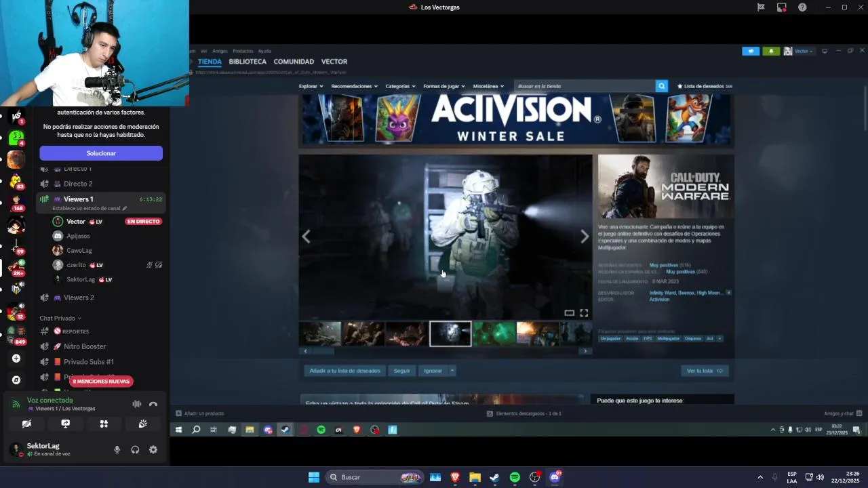The height and width of the screenshot is (488, 868).
Task: Click Añadir un producto in Steam
Action: pos(200,413)
